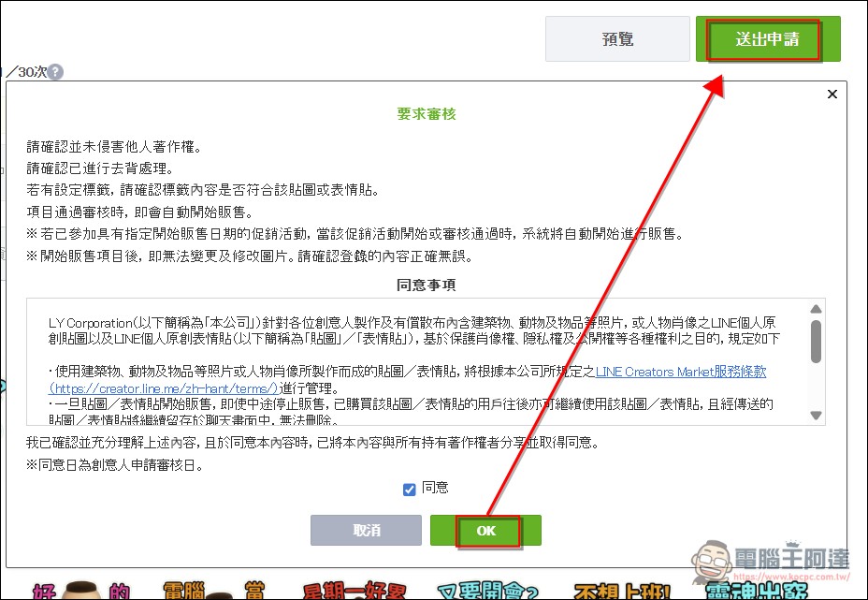Enable the 同意 agreement checkbox
The width and height of the screenshot is (868, 600).
(x=409, y=489)
